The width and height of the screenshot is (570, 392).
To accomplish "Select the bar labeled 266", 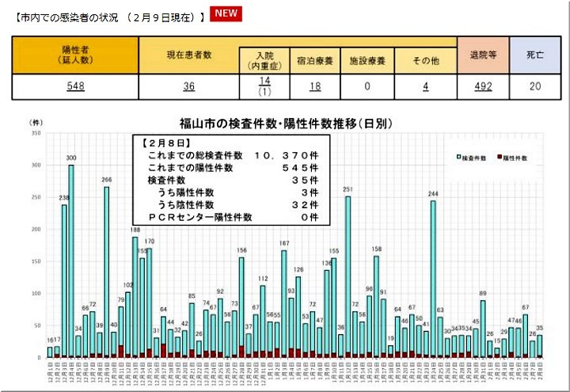I will pyautogui.click(x=106, y=272).
